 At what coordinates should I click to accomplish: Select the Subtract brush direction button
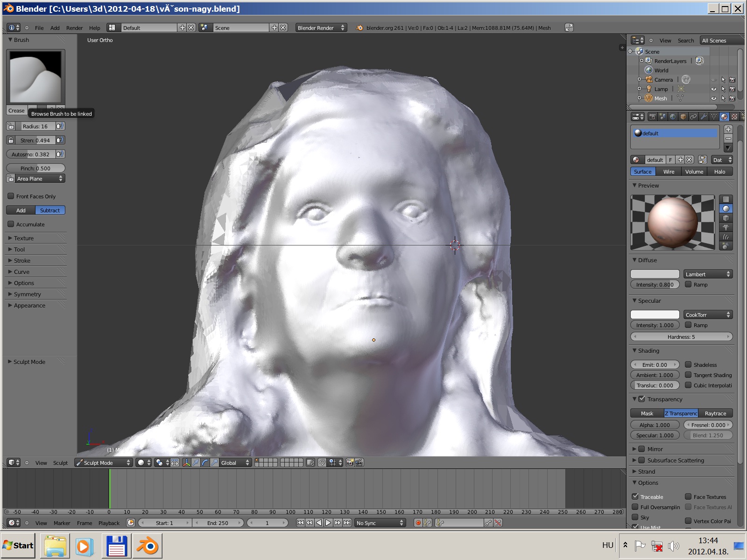50,210
